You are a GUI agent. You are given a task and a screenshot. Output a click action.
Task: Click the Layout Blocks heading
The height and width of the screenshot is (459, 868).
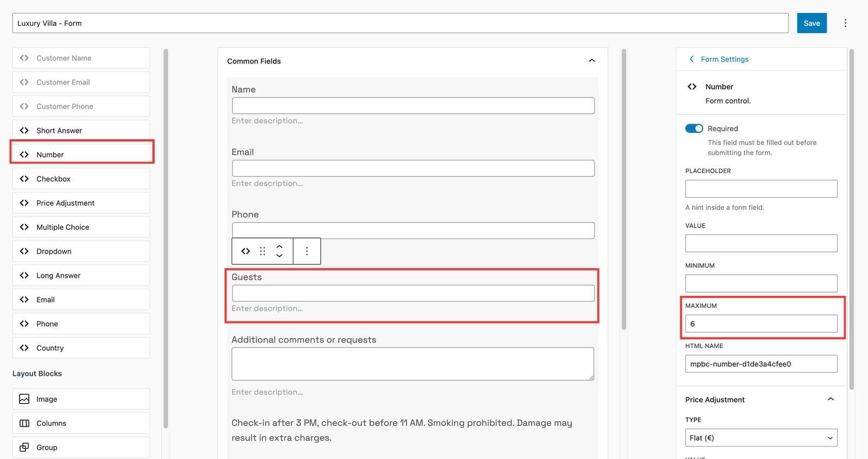[37, 373]
